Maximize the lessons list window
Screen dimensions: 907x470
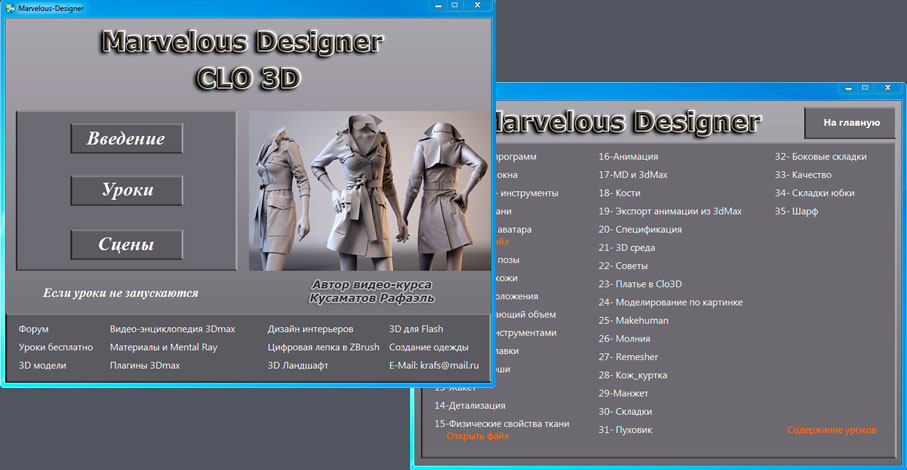(x=865, y=88)
